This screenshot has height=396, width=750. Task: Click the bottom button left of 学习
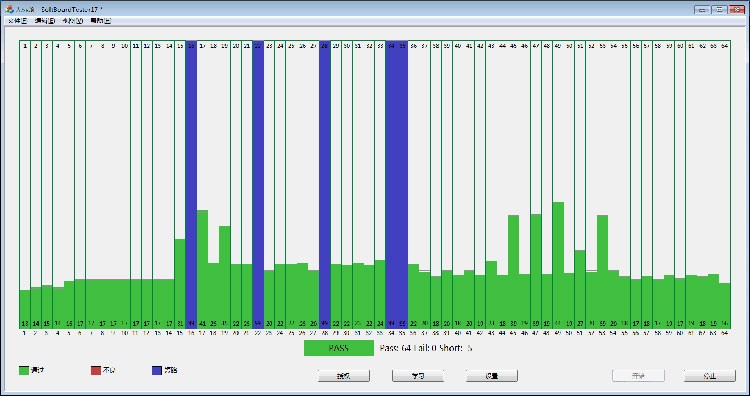point(344,376)
